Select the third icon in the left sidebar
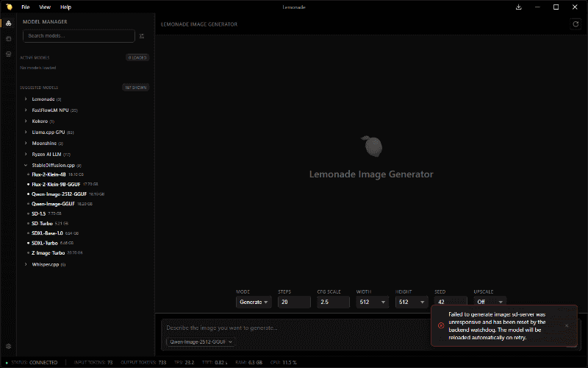This screenshot has width=588, height=368. (8, 54)
